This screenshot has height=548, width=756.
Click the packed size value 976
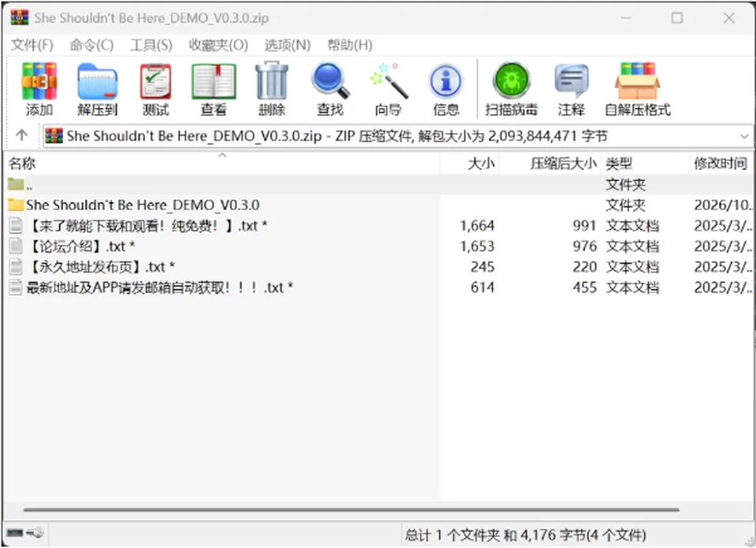point(584,246)
